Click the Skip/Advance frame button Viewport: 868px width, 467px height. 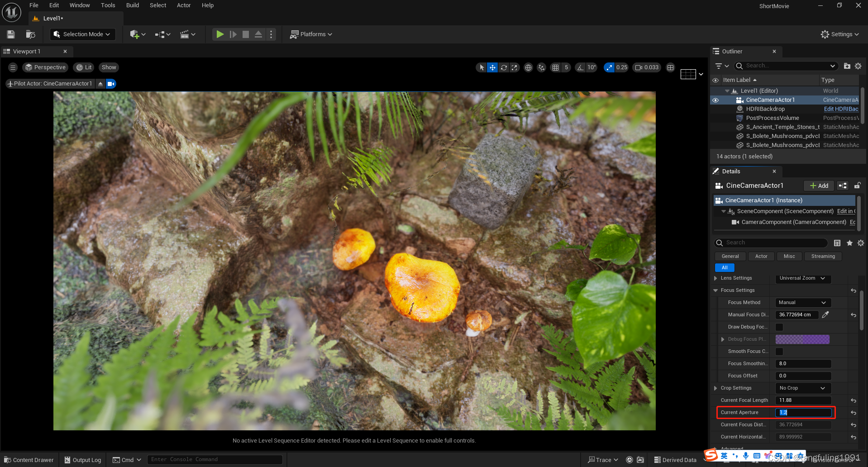click(233, 34)
